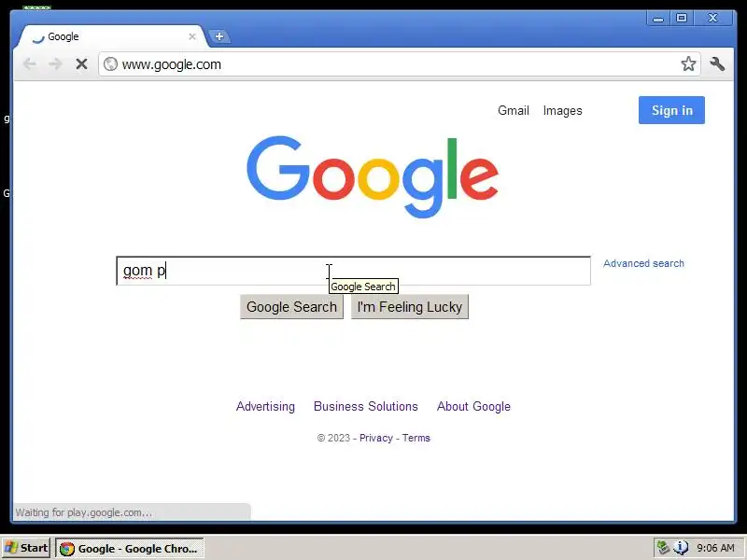Click the Sign in button
This screenshot has height=560, width=747.
(x=671, y=110)
